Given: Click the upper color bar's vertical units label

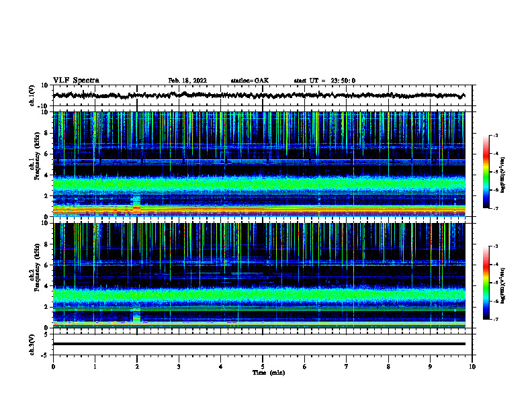Looking at the screenshot, I should point(502,175).
